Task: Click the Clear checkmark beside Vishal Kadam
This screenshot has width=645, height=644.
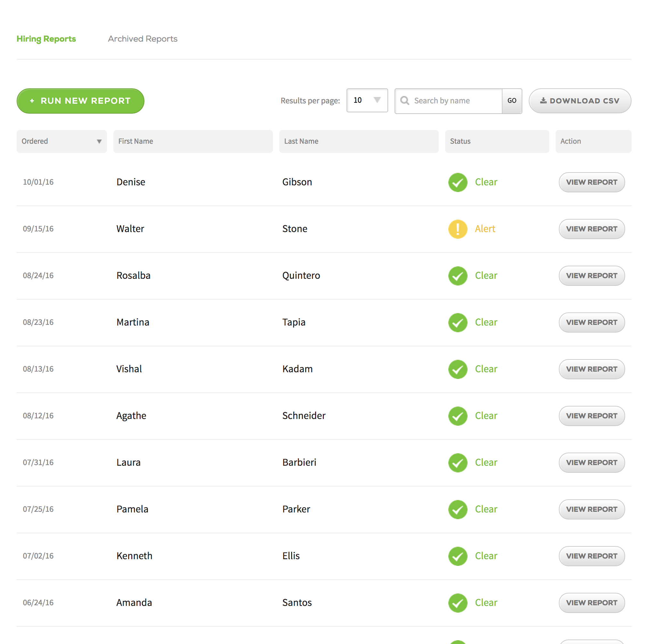Action: tap(458, 369)
